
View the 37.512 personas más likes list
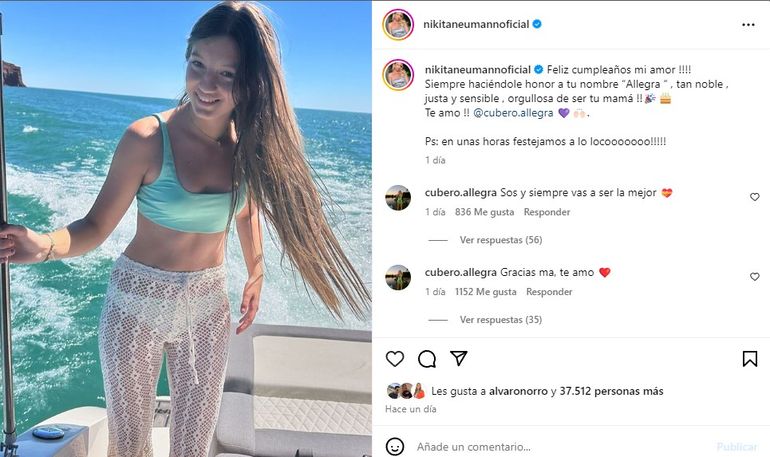point(611,391)
